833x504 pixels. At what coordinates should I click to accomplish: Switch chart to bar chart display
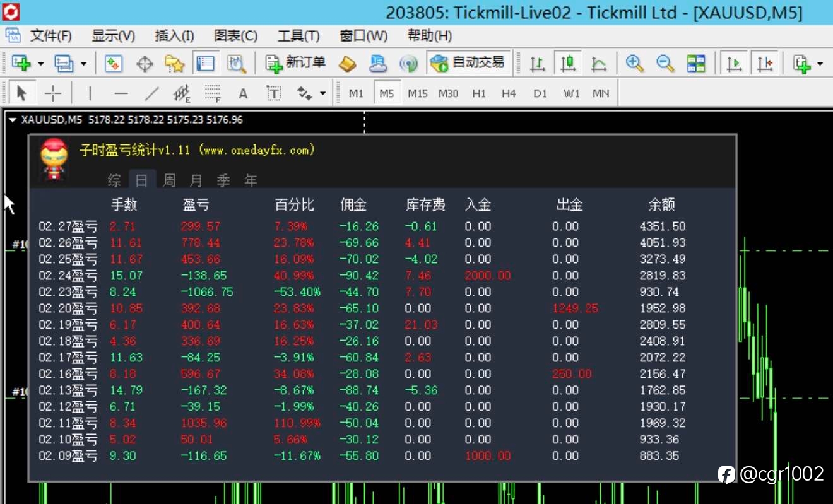point(537,63)
